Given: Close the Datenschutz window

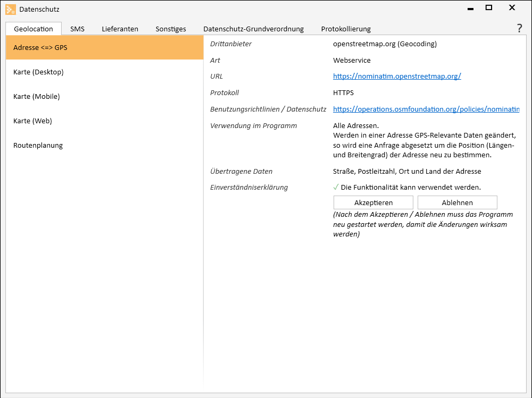Looking at the screenshot, I should 512,8.
